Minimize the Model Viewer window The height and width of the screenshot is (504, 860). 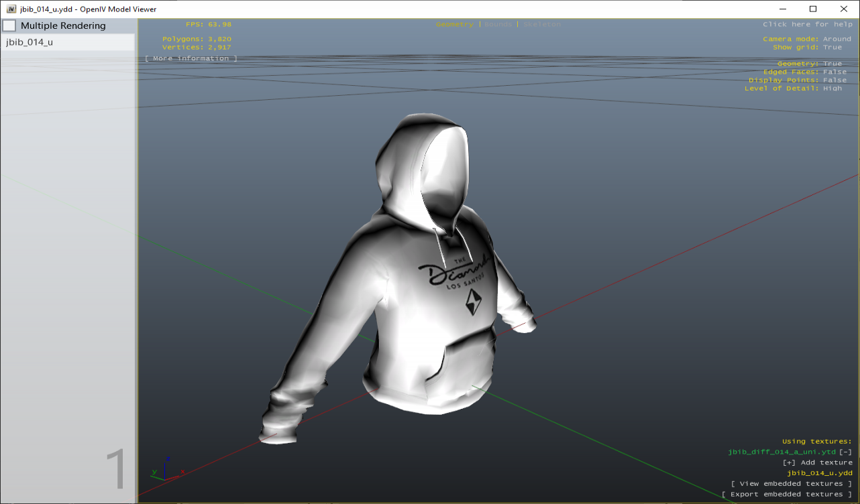click(x=782, y=9)
